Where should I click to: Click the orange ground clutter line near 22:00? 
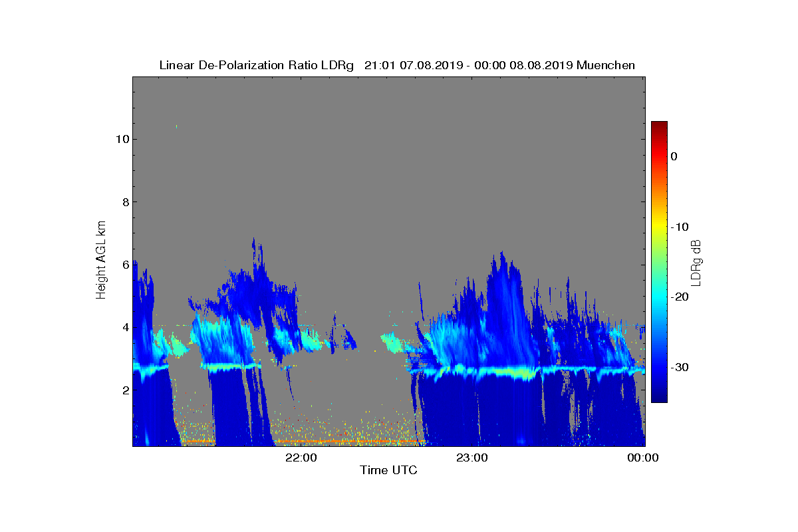click(x=349, y=441)
